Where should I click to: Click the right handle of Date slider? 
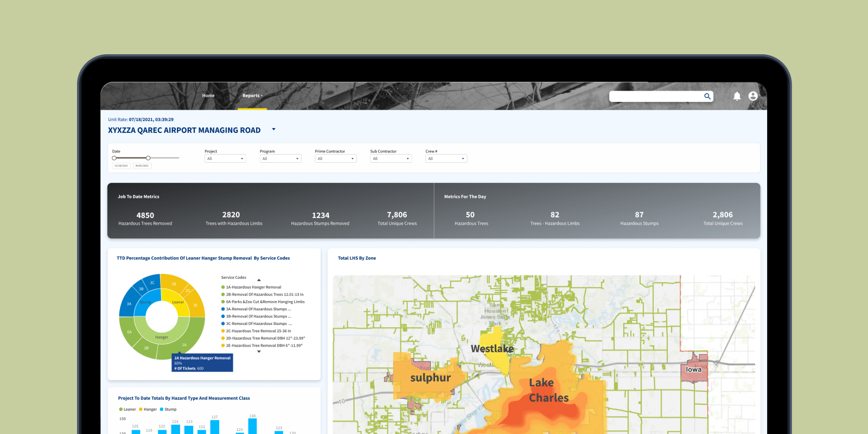(148, 158)
